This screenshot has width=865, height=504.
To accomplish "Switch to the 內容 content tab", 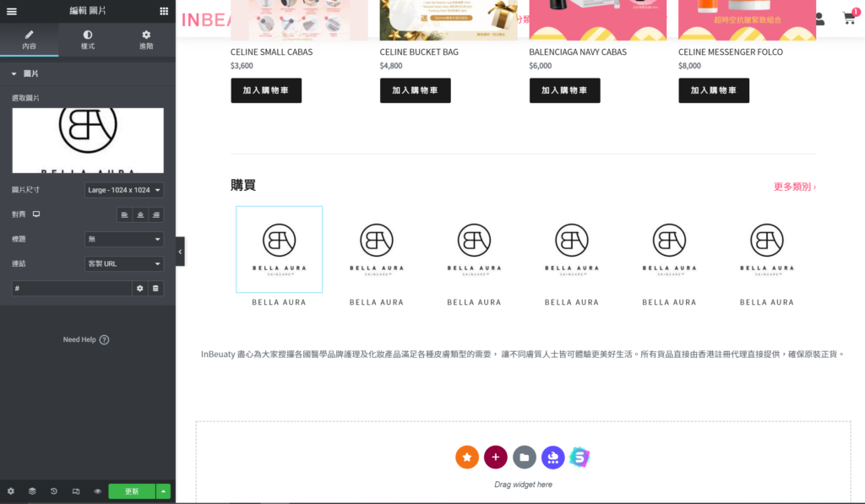I will pyautogui.click(x=30, y=40).
